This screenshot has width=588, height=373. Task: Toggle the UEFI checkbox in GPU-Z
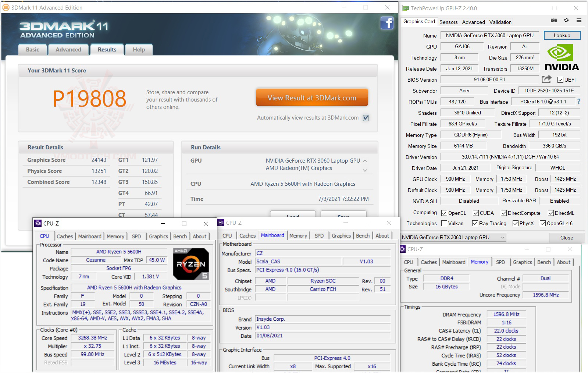click(x=560, y=80)
